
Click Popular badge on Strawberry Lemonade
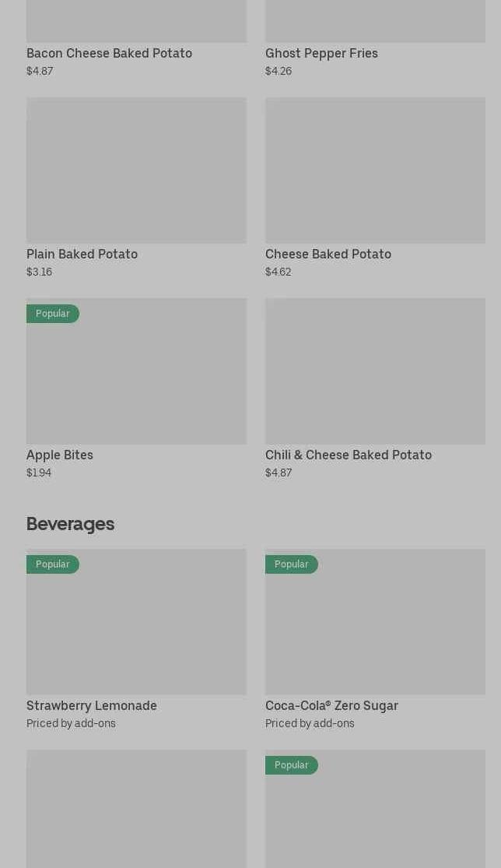(52, 564)
